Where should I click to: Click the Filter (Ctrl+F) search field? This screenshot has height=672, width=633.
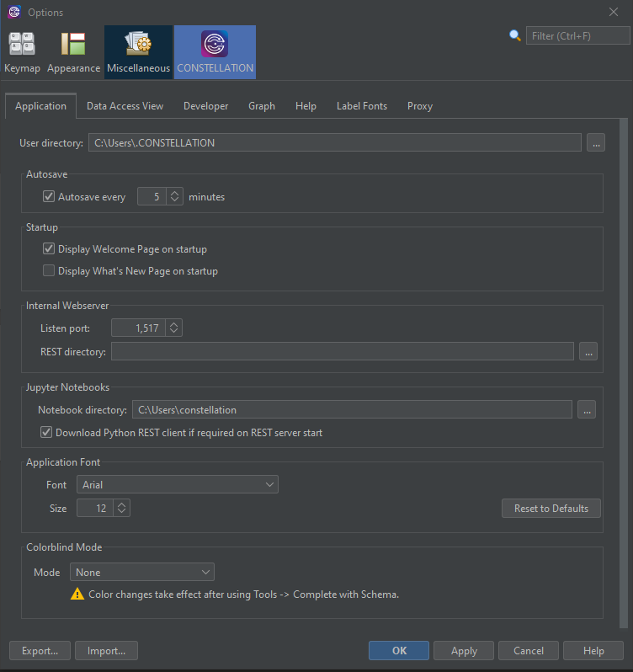pos(577,35)
